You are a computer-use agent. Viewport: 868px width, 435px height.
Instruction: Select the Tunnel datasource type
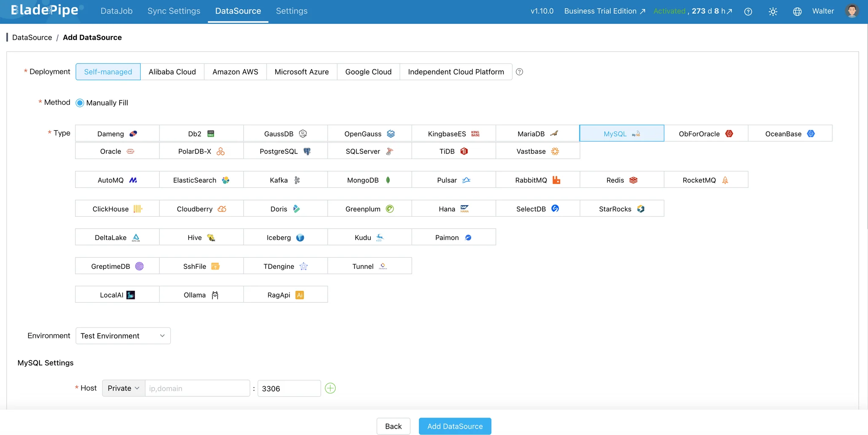[x=369, y=266]
